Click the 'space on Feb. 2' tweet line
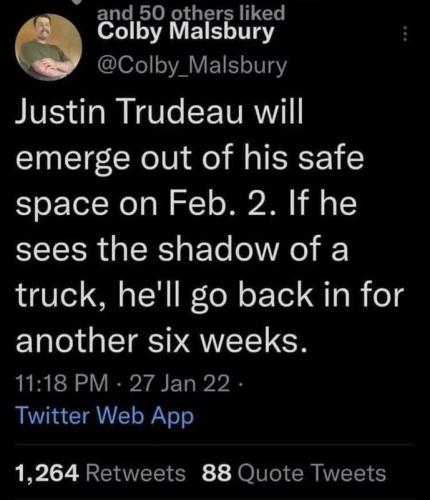 tap(186, 204)
